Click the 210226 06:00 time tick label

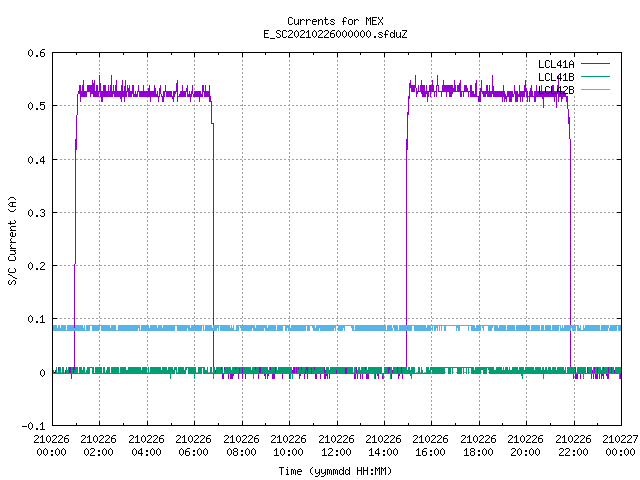[193, 446]
